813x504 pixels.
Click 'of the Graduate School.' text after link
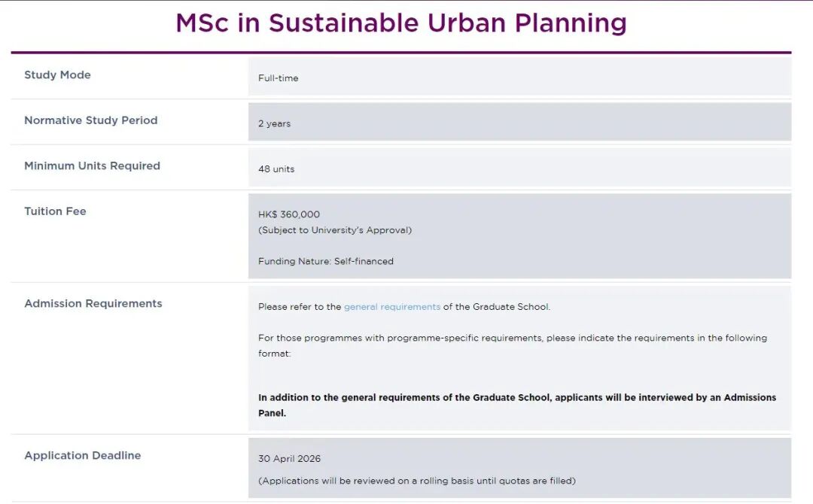(497, 307)
